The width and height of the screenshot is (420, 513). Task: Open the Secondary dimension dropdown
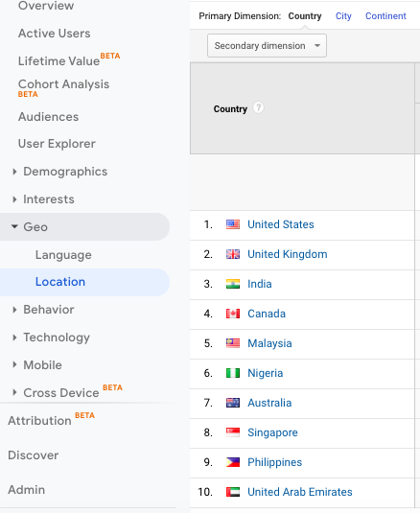267,45
